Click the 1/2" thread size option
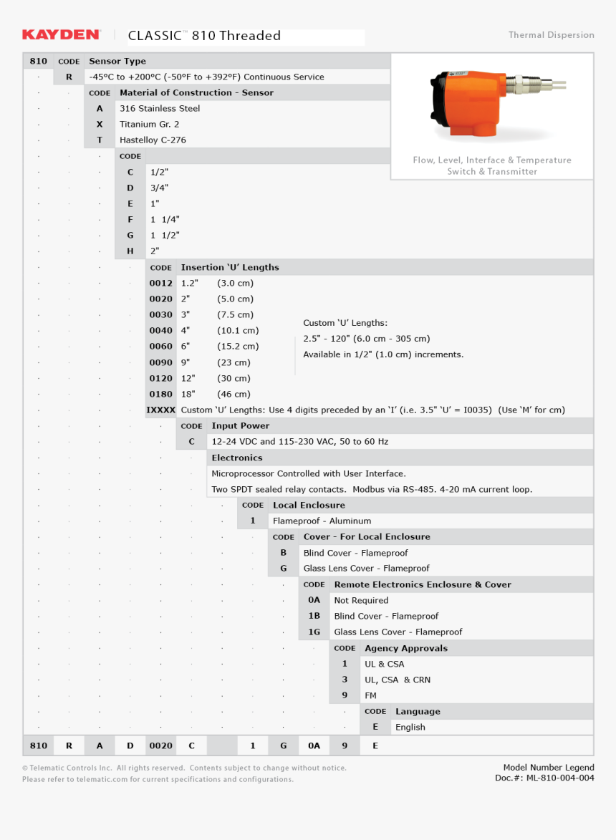The width and height of the screenshot is (616, 840). point(159,173)
